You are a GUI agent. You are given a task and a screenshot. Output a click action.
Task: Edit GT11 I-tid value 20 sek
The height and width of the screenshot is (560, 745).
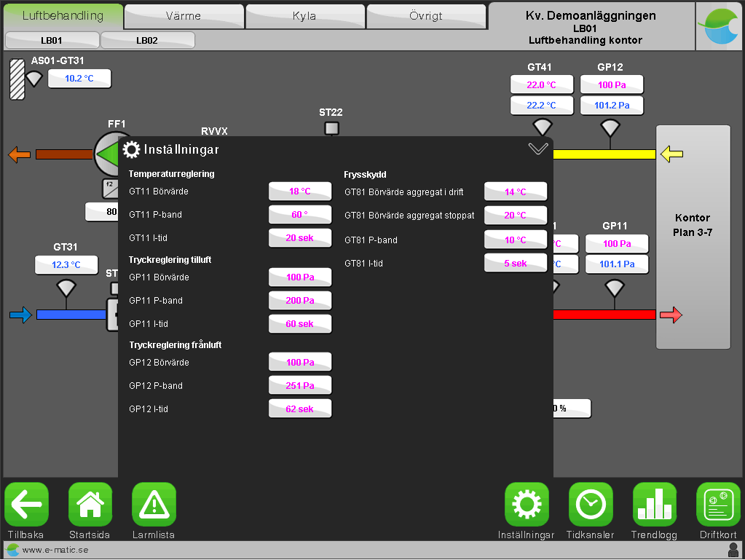[300, 238]
